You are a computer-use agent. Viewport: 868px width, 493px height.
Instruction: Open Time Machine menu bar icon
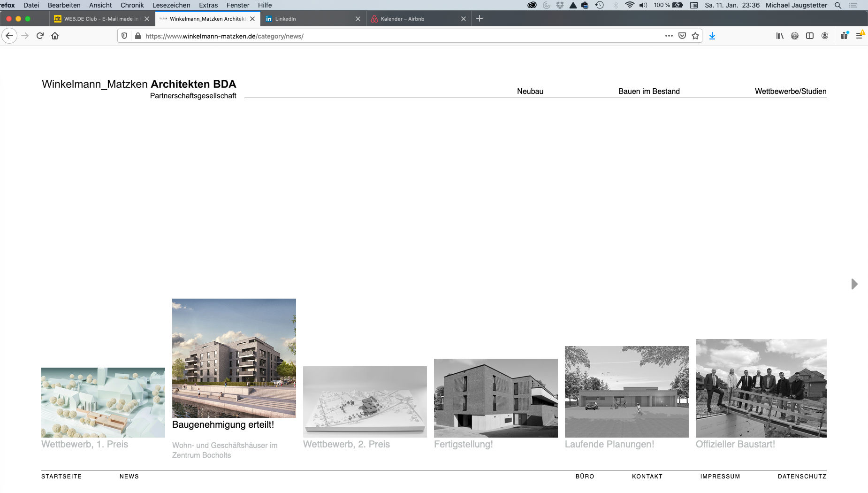tap(600, 5)
